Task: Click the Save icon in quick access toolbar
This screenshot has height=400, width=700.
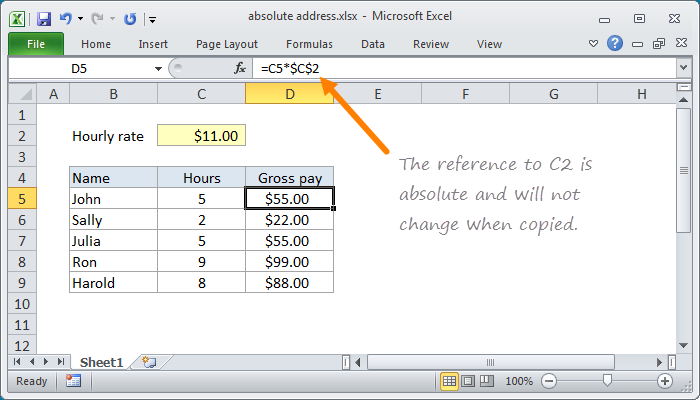Action: click(43, 18)
